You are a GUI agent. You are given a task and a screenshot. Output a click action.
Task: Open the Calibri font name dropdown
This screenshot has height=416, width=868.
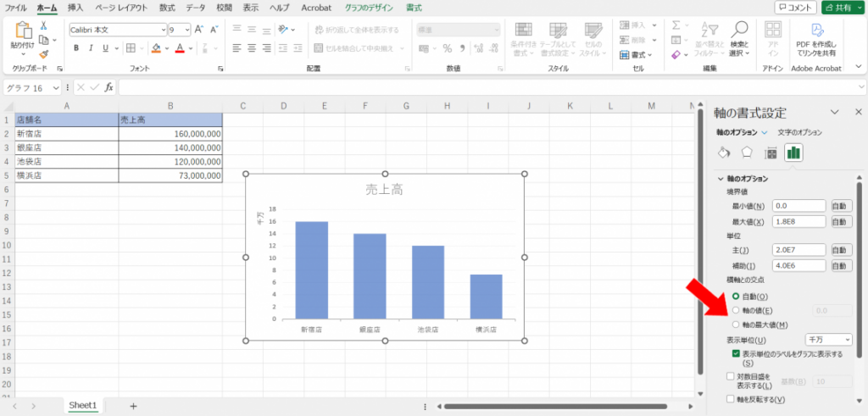(x=164, y=30)
